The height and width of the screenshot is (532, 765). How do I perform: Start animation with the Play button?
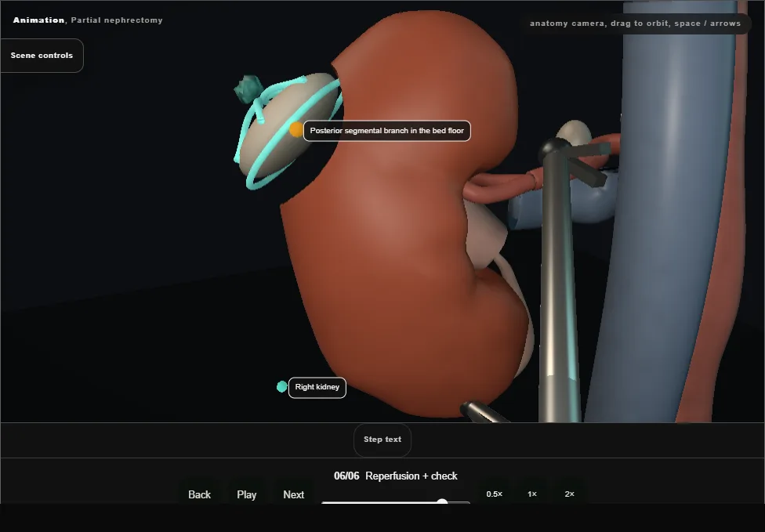[x=246, y=494]
